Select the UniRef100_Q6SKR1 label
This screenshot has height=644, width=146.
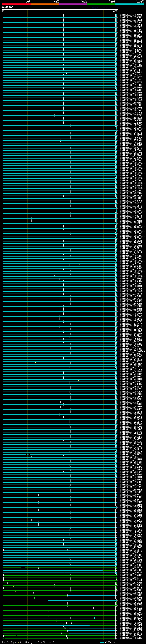coord(131,72)
